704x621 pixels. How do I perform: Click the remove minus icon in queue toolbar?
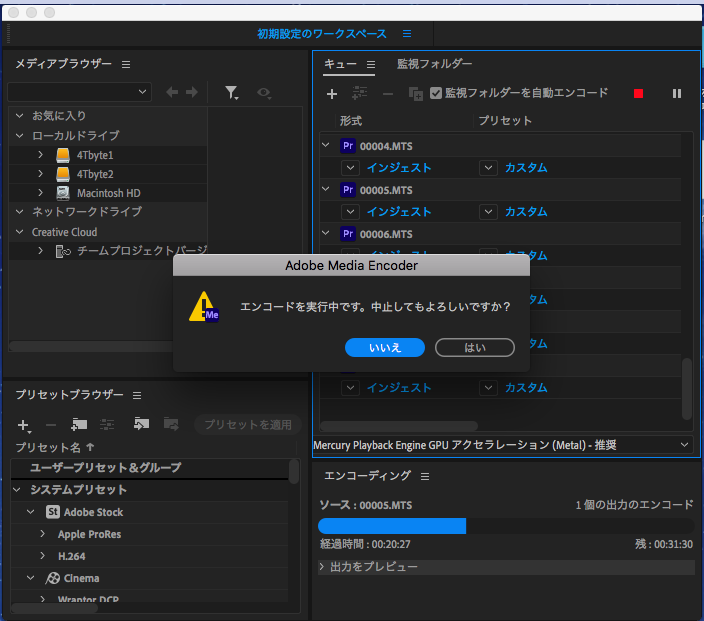pos(388,94)
